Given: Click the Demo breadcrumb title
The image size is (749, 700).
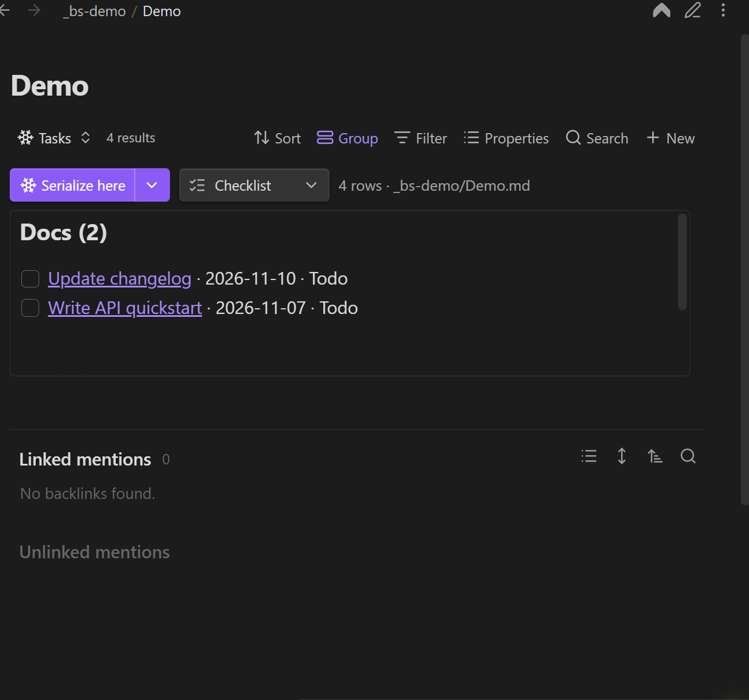Looking at the screenshot, I should (162, 11).
